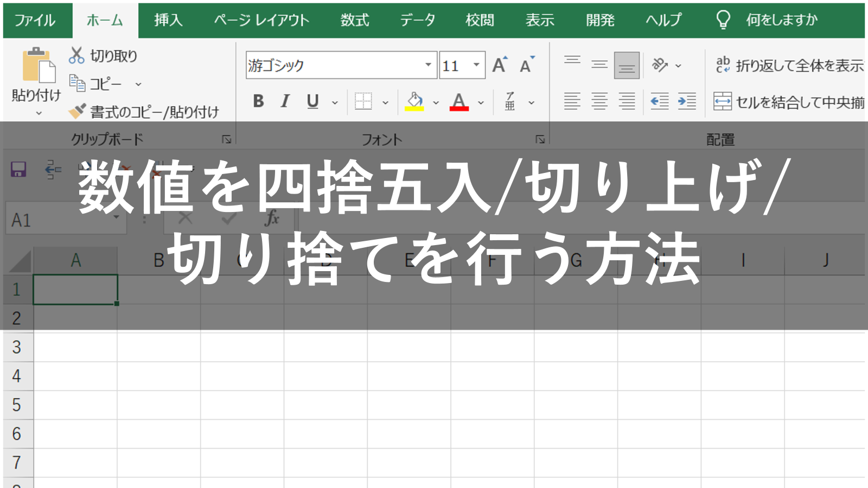The image size is (868, 488).
Task: Click the Name Box showing A1
Action: click(66, 219)
